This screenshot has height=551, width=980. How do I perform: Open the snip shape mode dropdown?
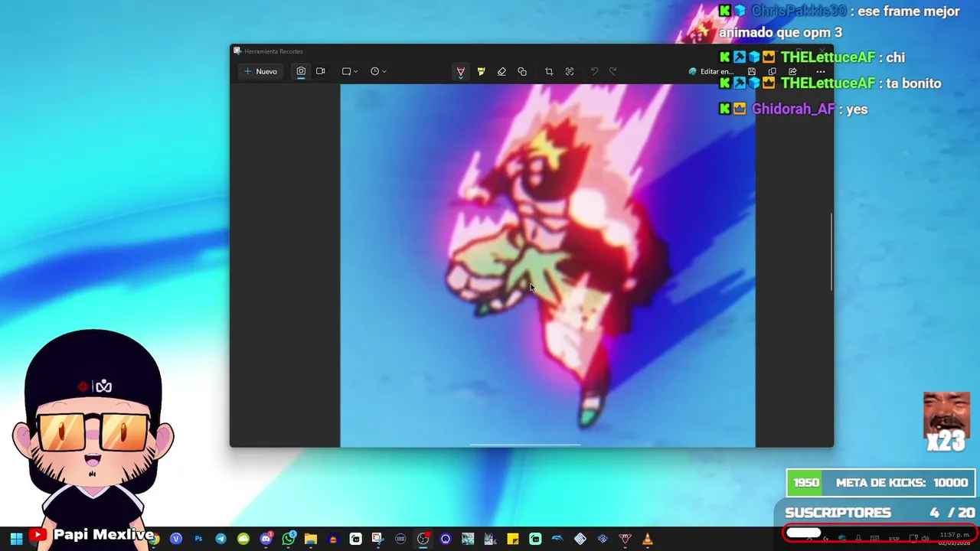350,71
